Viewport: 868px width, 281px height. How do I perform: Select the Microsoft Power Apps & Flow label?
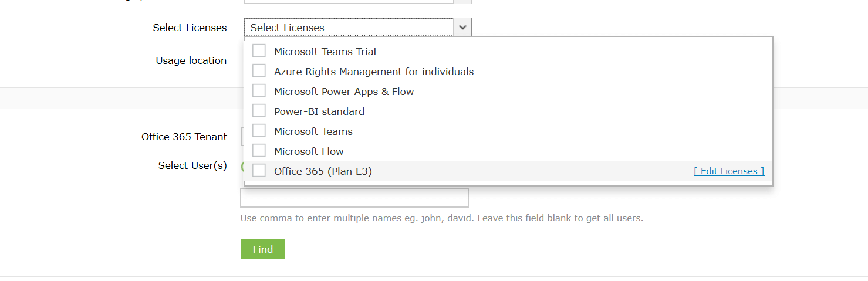(x=343, y=92)
